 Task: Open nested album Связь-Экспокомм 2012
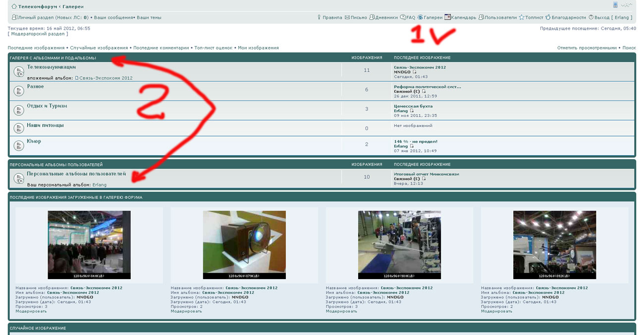click(x=106, y=78)
